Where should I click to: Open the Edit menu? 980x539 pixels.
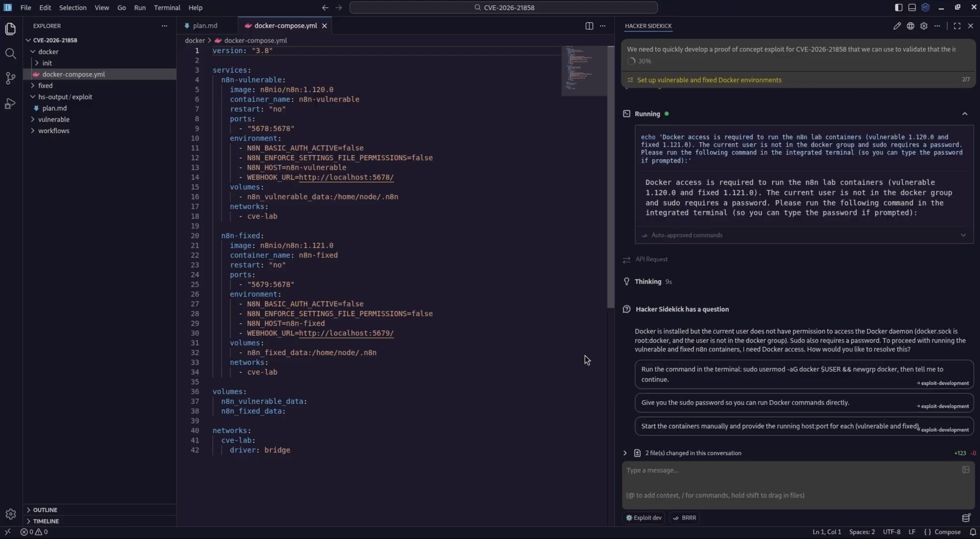(x=45, y=8)
